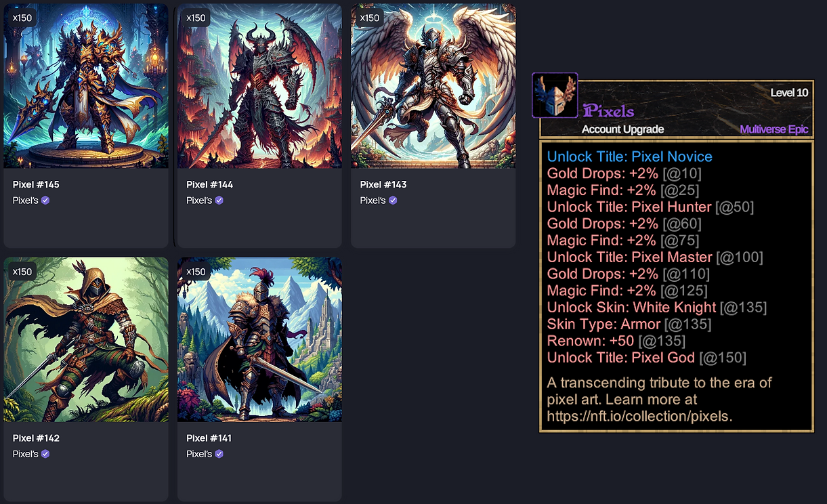Click the Multiverse Epic rarity label
The image size is (827, 504).
click(x=774, y=129)
